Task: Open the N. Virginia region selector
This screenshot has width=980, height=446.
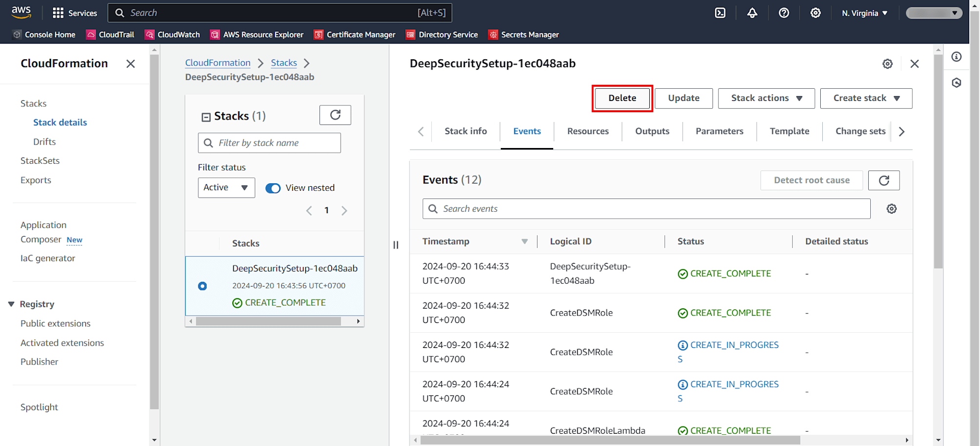Action: pyautogui.click(x=865, y=13)
